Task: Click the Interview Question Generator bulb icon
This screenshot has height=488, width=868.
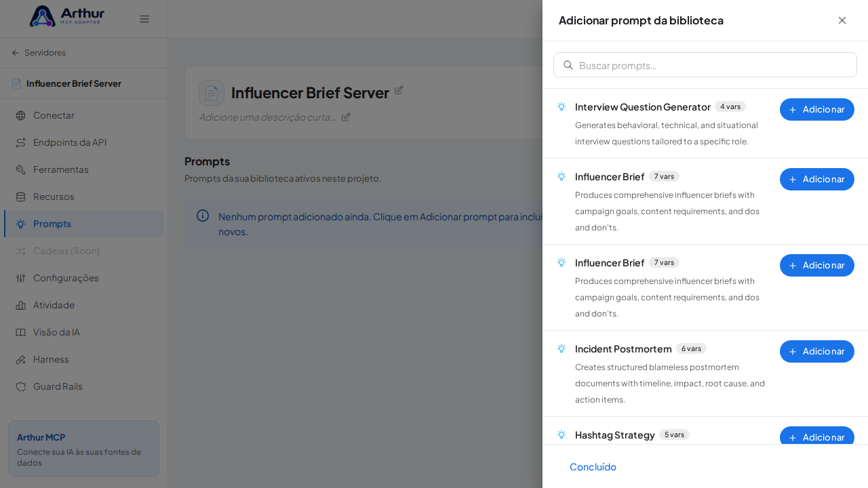Action: point(561,106)
